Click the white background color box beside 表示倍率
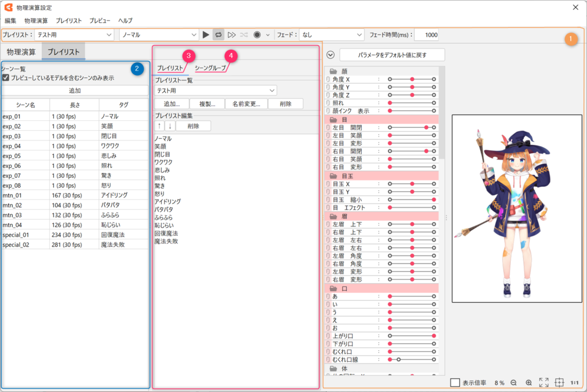Image resolution: width=587 pixels, height=392 pixels. 455,382
